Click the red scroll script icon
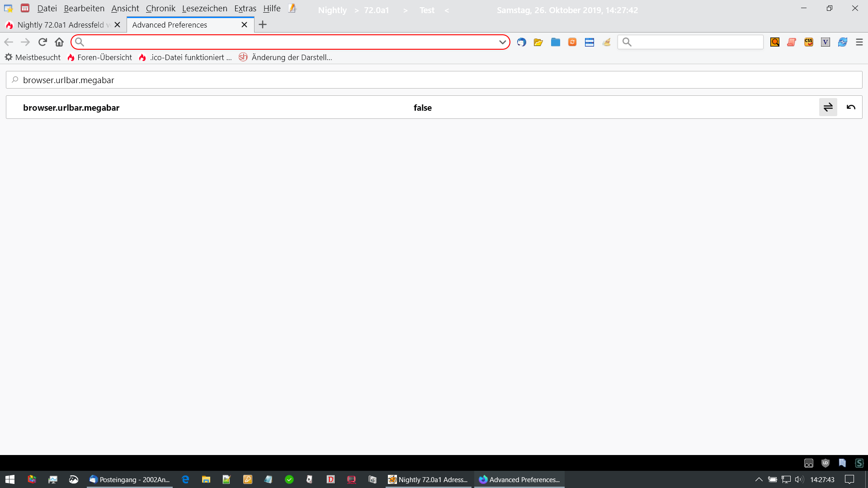The image size is (868, 488). (x=792, y=42)
